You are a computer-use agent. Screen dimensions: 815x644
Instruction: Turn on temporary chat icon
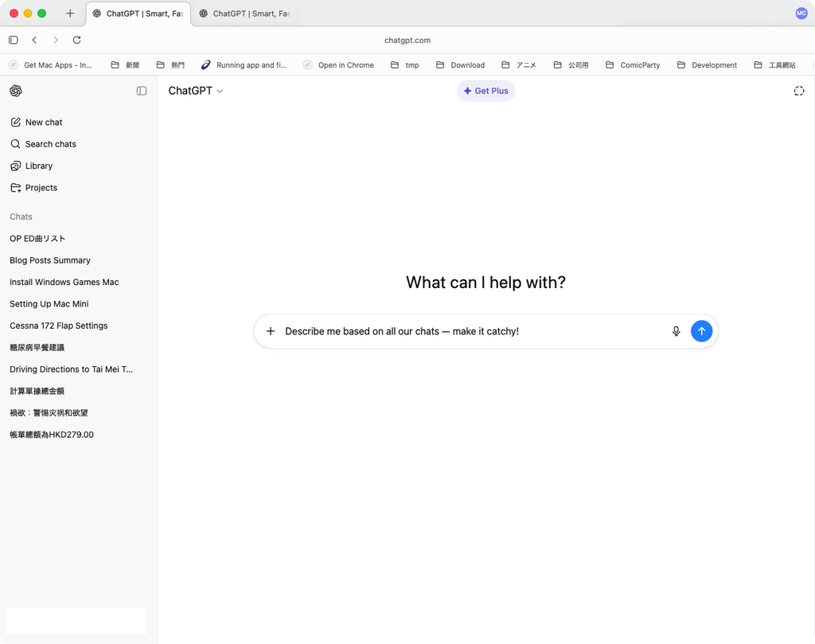coord(798,91)
